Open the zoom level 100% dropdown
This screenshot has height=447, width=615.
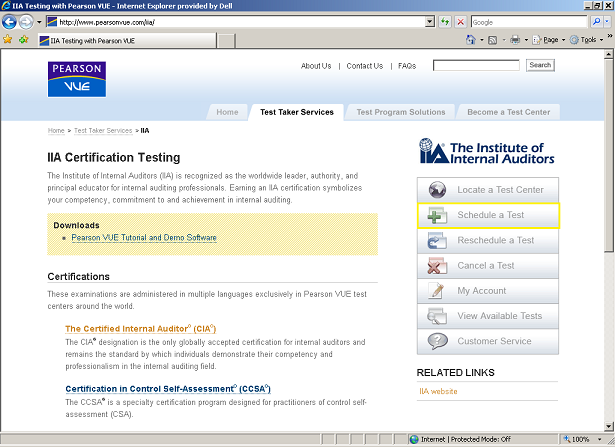click(x=598, y=439)
